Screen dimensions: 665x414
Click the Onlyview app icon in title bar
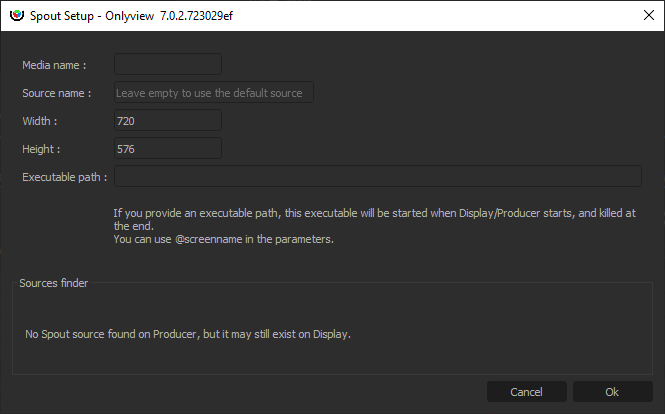[15, 15]
